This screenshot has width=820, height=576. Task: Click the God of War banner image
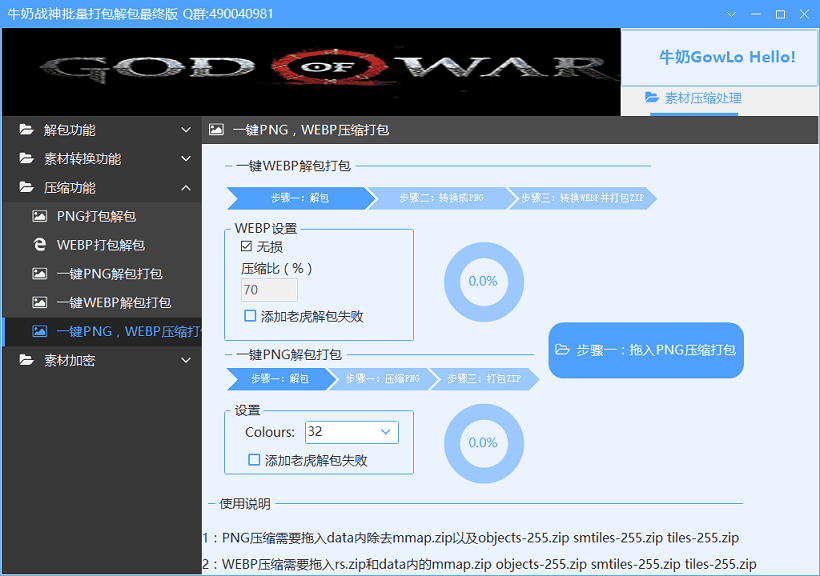311,72
